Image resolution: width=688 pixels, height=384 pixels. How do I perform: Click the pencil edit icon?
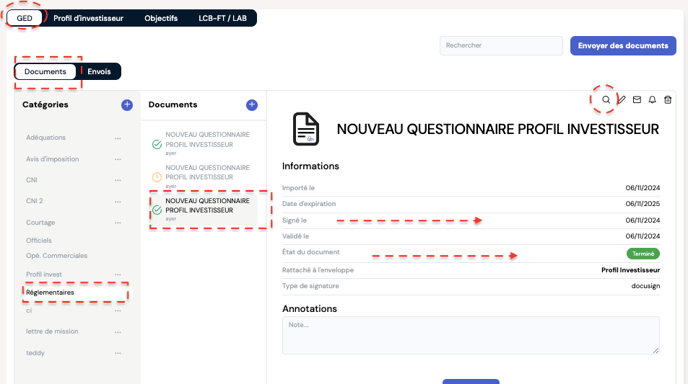[621, 100]
